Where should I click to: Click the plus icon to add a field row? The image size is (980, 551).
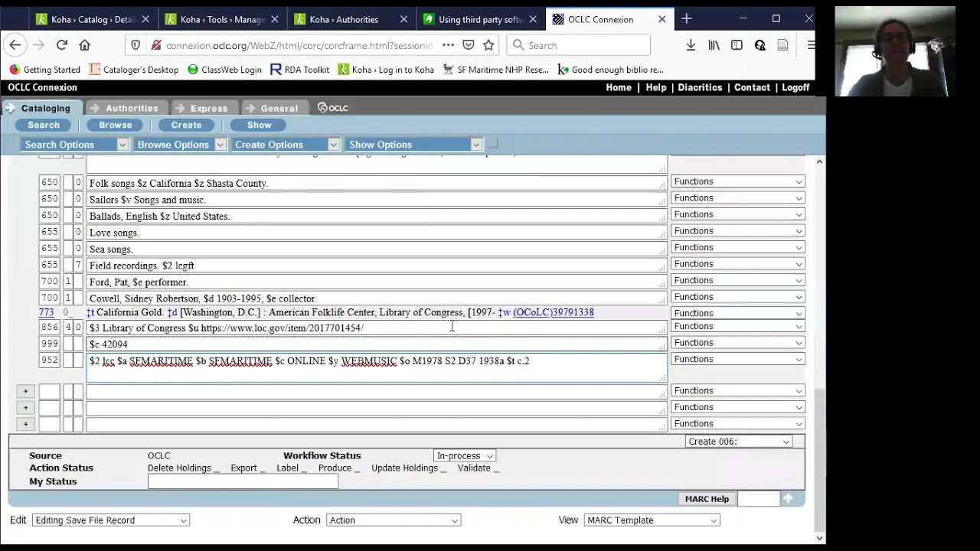25,391
